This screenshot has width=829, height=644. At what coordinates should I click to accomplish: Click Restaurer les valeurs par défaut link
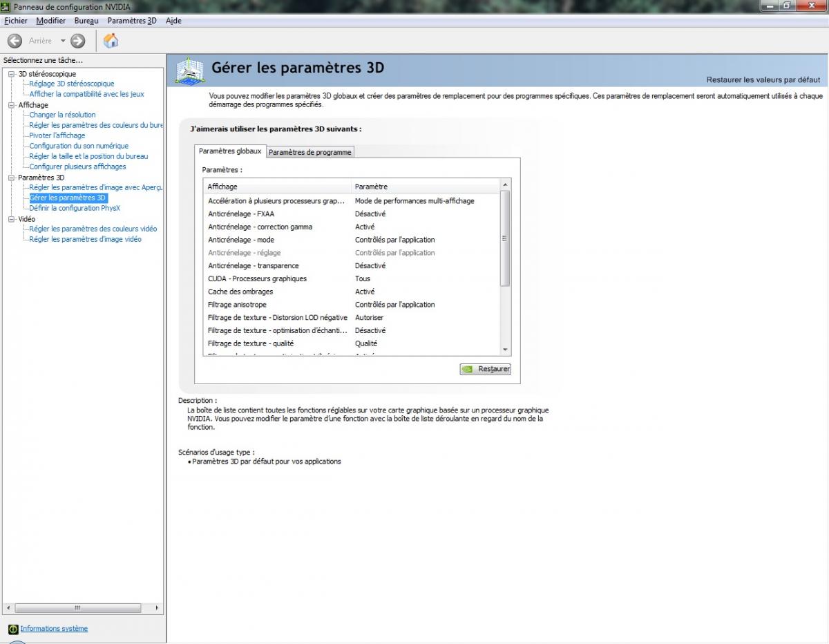(763, 80)
